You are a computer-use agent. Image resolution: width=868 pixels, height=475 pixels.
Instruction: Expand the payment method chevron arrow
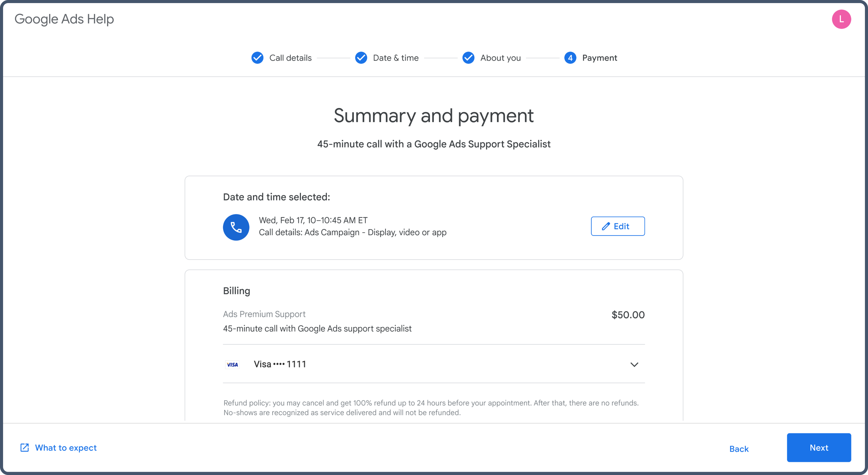coord(634,364)
